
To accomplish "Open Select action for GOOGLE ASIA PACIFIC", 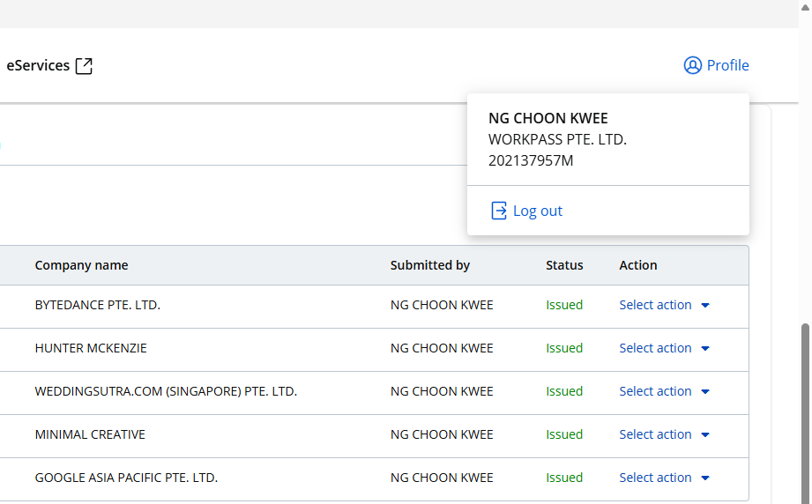I will point(655,478).
